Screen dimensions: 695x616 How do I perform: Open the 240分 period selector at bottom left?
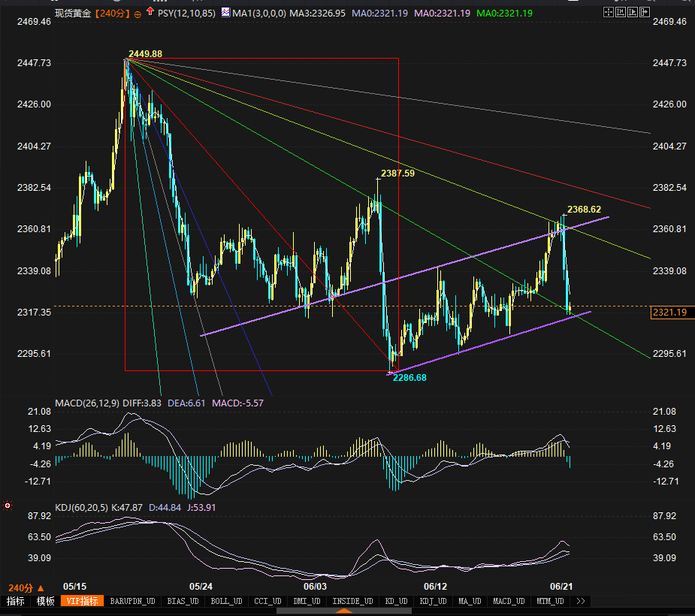(x=26, y=587)
